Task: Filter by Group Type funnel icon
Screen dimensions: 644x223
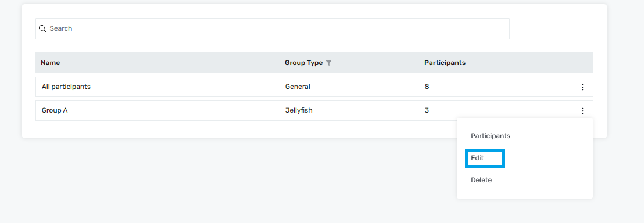Action: coord(328,63)
